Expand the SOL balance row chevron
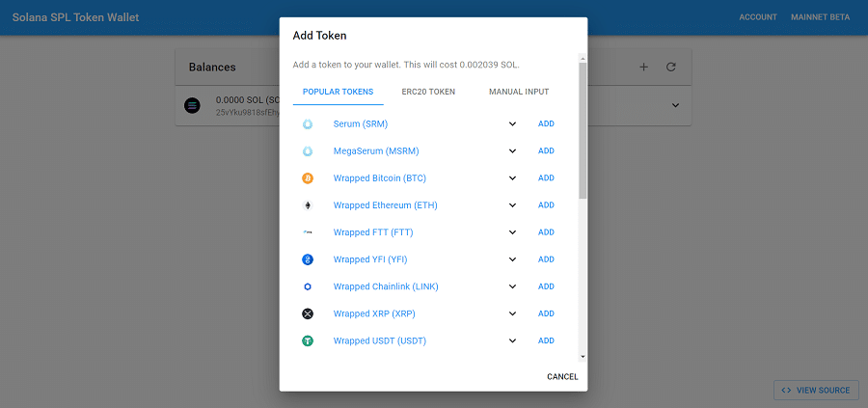This screenshot has height=408, width=868. pyautogui.click(x=675, y=105)
